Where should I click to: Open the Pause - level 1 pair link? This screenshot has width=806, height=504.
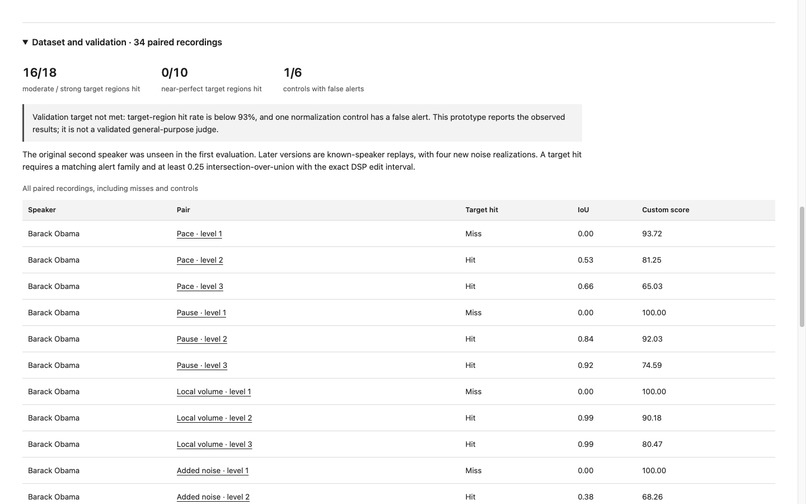[x=201, y=313]
